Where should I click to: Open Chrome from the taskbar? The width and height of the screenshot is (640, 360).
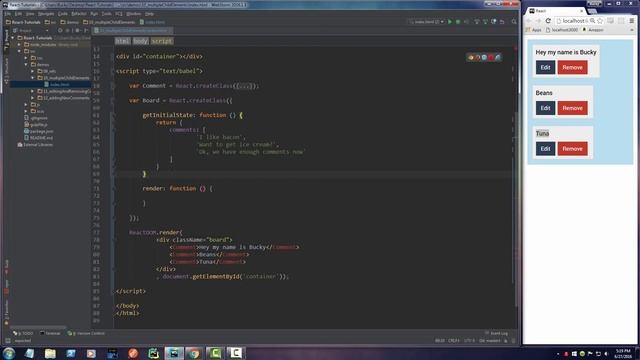194,353
